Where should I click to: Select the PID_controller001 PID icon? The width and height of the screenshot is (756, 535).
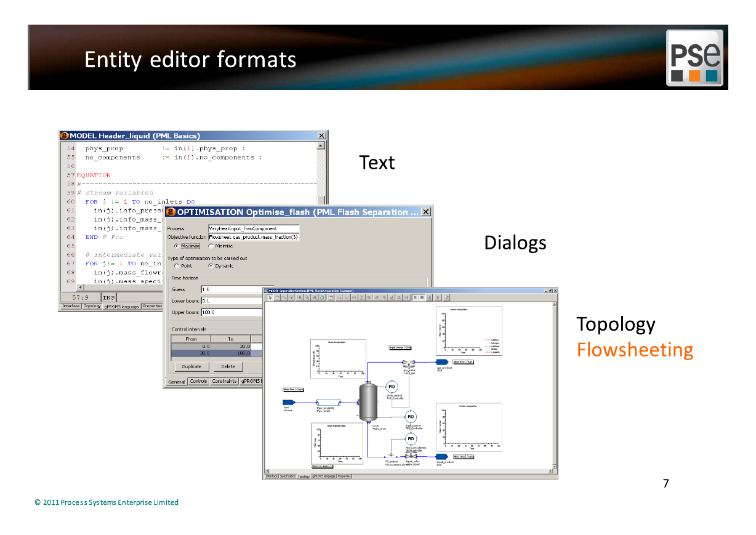[x=411, y=438]
